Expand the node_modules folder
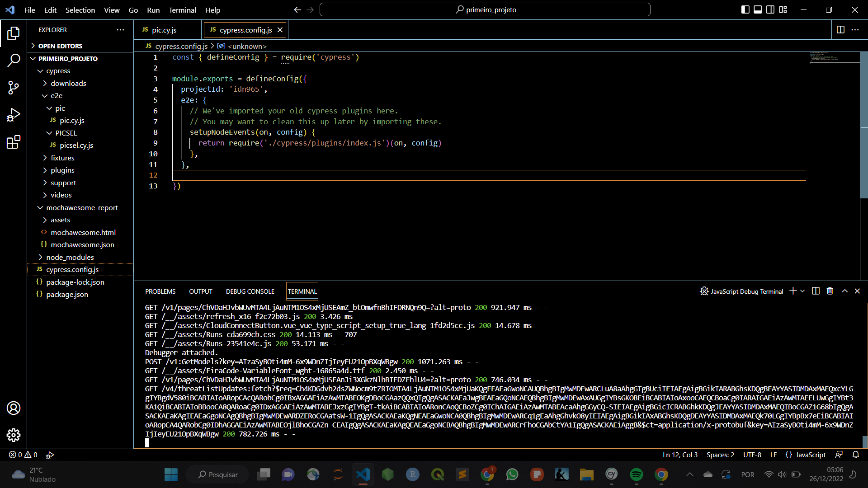This screenshot has height=488, width=868. click(70, 257)
